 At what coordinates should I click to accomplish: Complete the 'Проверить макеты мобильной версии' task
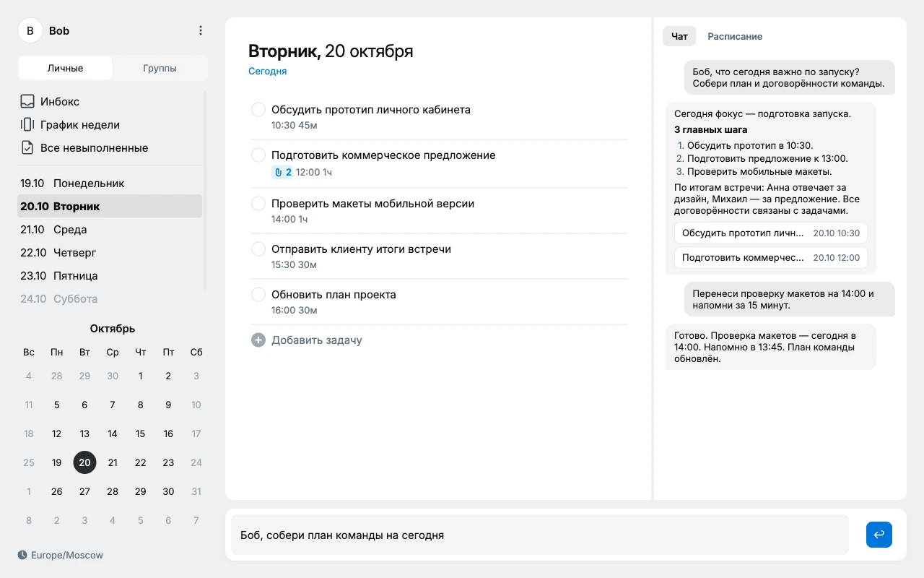pos(258,204)
